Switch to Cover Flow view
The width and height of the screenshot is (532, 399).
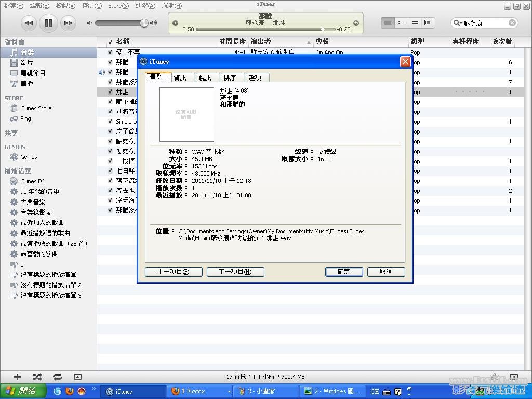coord(428,23)
